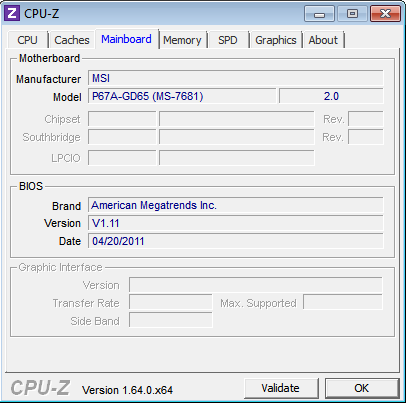Click the BIOS Version label
Image resolution: width=417 pixels, height=404 pixels.
pos(63,223)
